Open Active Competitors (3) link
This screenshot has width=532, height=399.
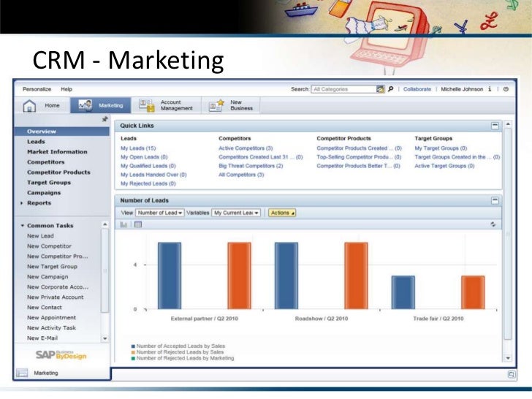pyautogui.click(x=246, y=148)
